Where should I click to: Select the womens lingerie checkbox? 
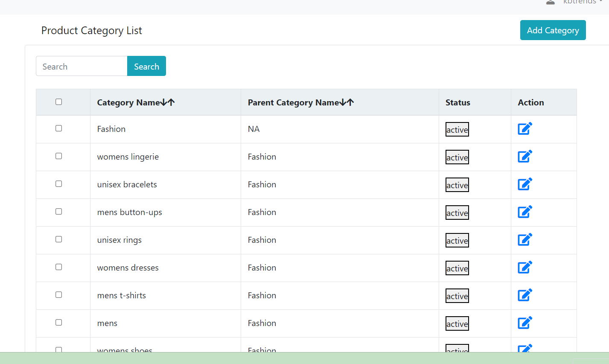59,156
